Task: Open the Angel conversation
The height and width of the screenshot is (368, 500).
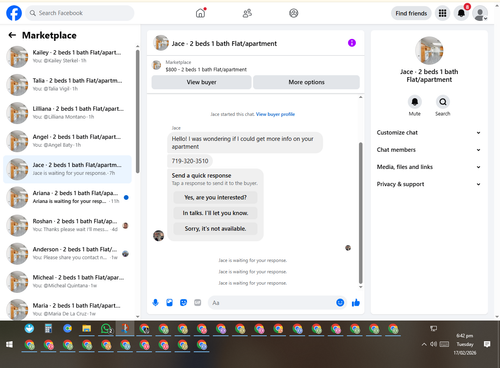Action: click(67, 141)
